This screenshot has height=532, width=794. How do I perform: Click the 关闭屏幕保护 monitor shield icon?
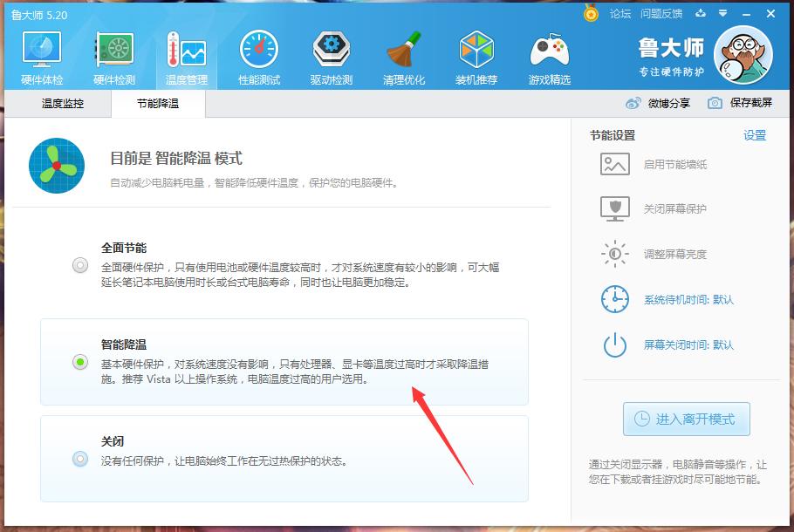pyautogui.click(x=615, y=208)
